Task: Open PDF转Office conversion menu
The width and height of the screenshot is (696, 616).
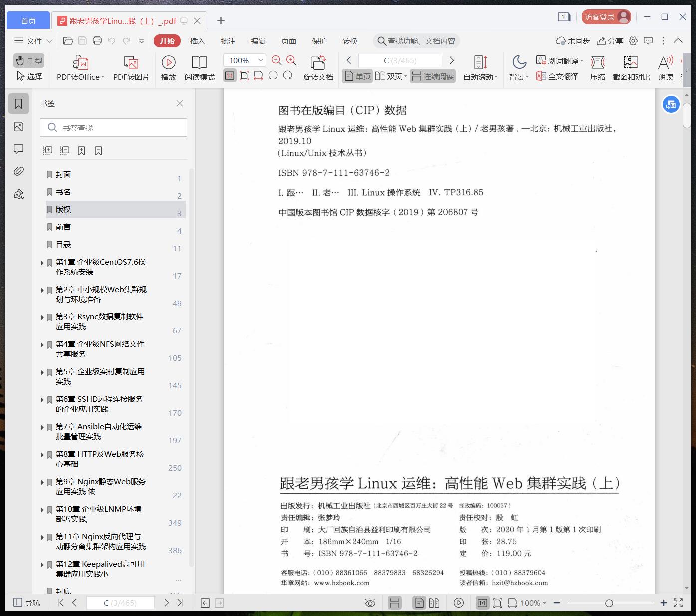Action: point(81,68)
